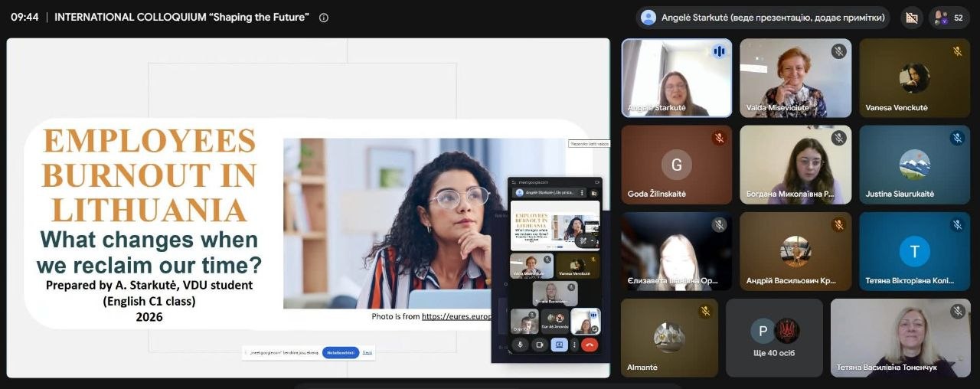980x389 pixels.
Task: Click muted mic icon on Vanesa Venckutė tile
Action: pos(957,51)
